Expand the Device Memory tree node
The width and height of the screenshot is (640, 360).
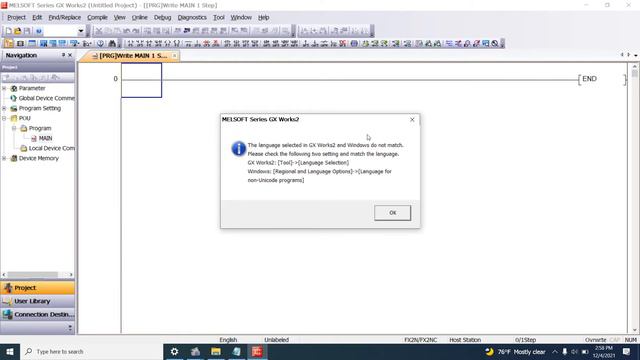[4, 158]
